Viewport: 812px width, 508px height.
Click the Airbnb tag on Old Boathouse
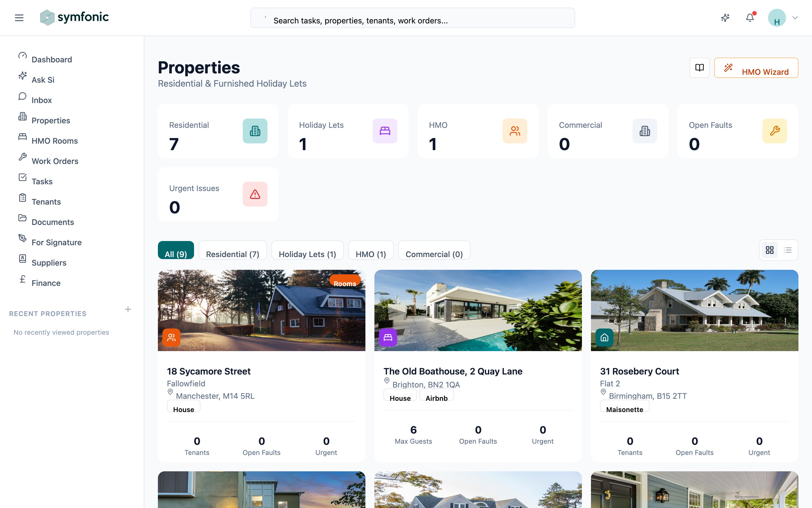coord(436,395)
